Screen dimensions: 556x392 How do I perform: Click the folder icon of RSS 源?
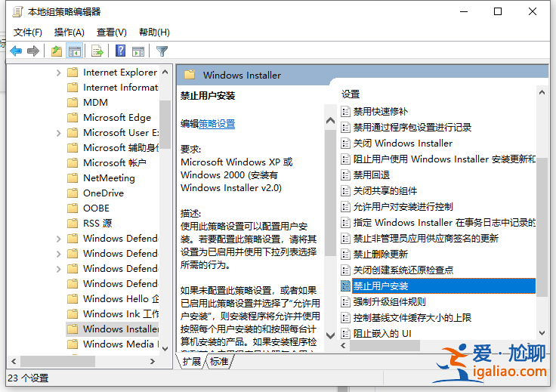pos(73,224)
